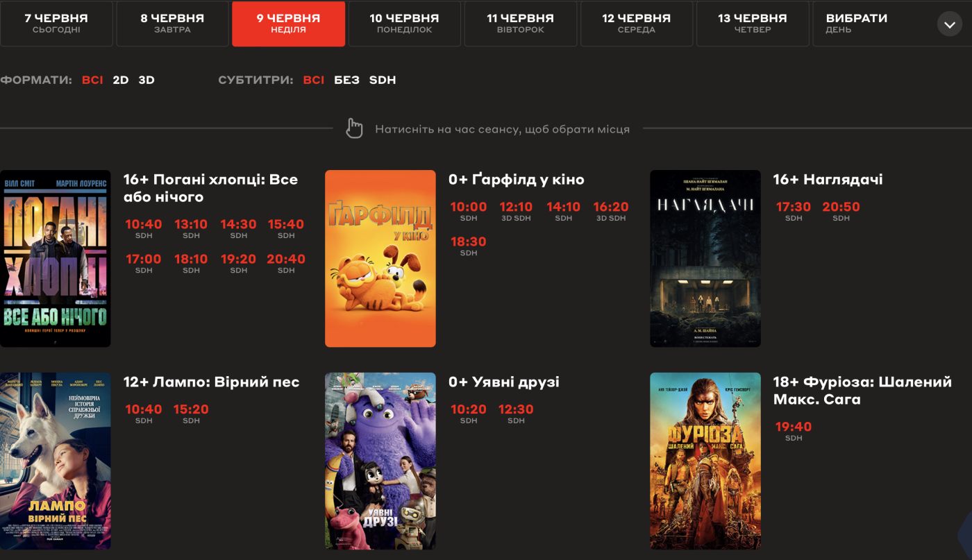Screen dimensions: 972x560
Task: Open the 12 червня середа tab
Action: (636, 24)
